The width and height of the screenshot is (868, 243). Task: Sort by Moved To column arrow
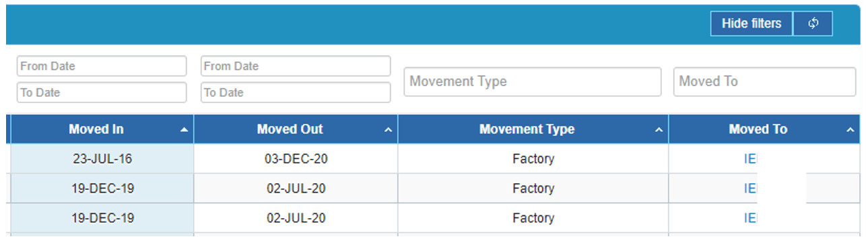pyautogui.click(x=850, y=130)
